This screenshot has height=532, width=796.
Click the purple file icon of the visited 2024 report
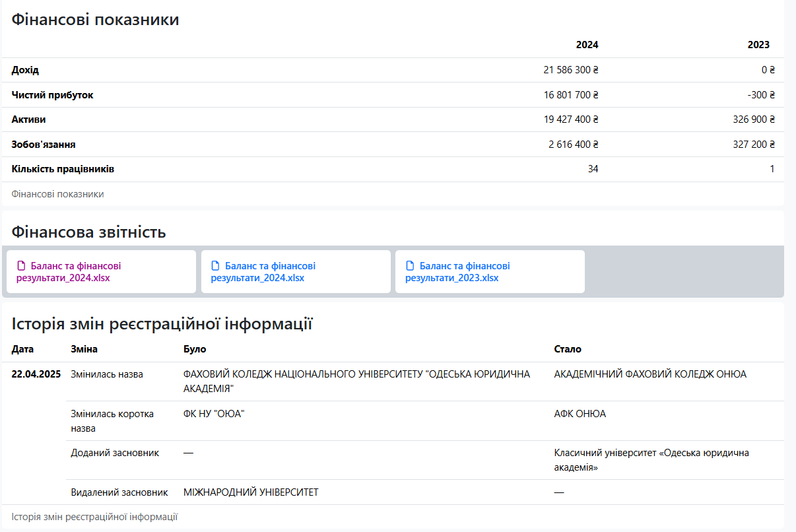pos(21,266)
